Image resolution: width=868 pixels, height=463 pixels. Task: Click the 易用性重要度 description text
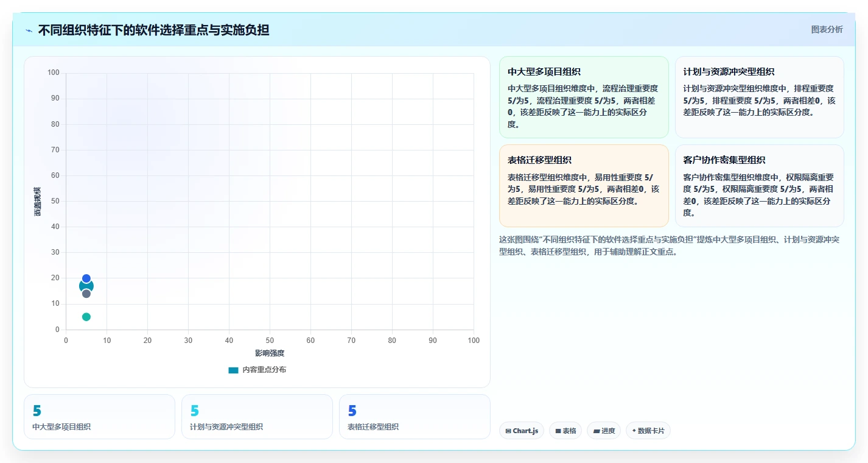click(x=583, y=189)
